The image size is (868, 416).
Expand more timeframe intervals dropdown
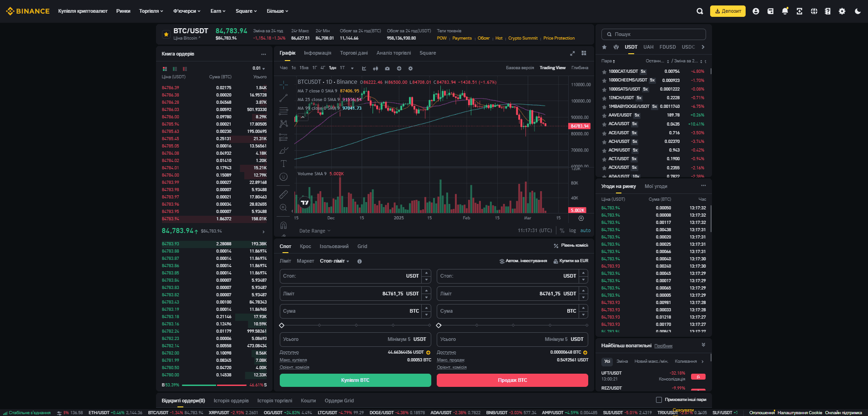pos(352,68)
